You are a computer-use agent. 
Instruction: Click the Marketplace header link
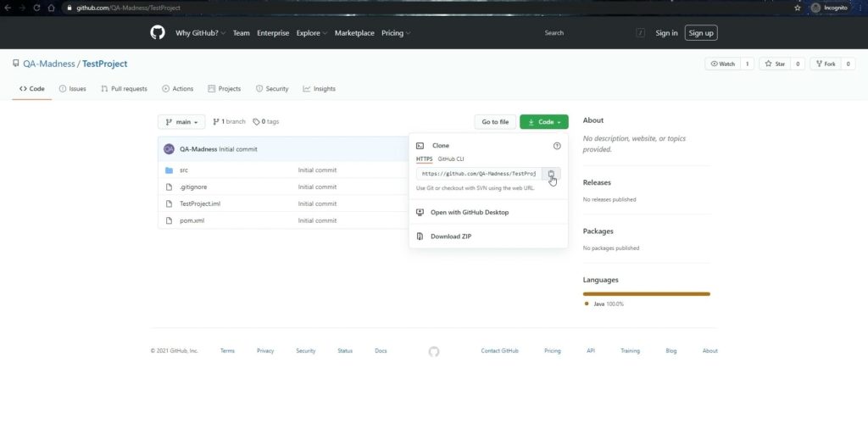pos(354,33)
